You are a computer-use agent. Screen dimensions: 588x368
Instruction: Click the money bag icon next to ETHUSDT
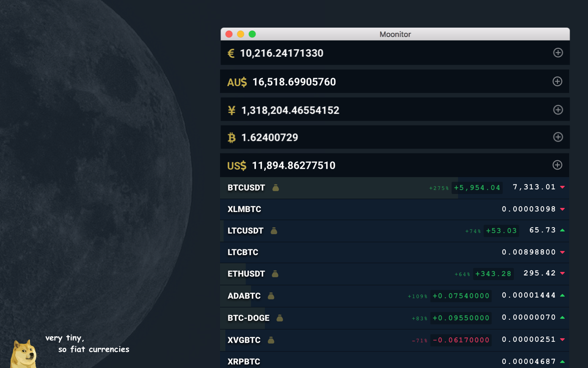(x=275, y=274)
